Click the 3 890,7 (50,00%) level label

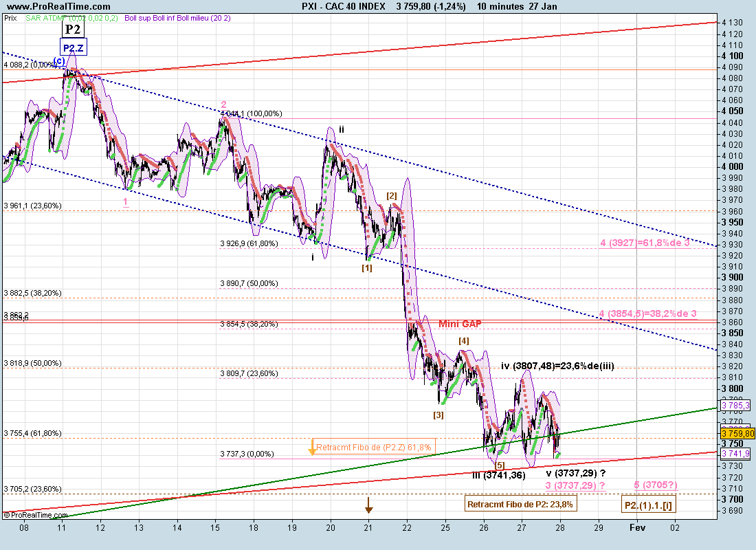[249, 284]
